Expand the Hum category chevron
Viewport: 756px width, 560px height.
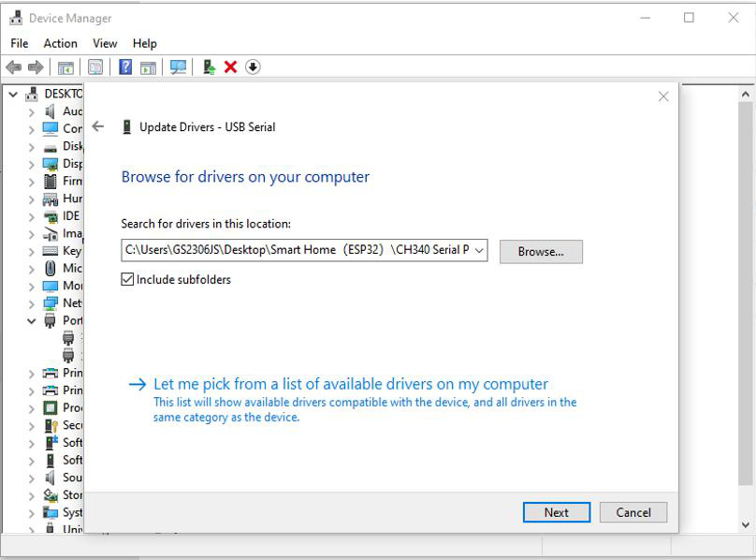click(x=31, y=199)
